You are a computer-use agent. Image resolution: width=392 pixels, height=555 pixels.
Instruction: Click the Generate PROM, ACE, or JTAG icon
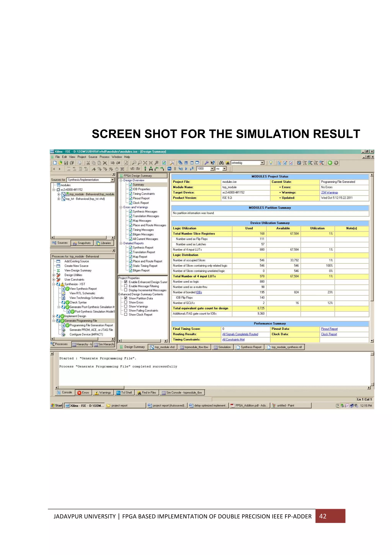64,330
